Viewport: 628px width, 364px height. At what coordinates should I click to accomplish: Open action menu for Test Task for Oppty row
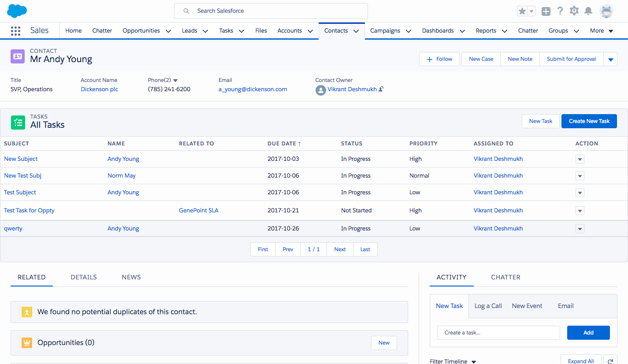point(580,211)
